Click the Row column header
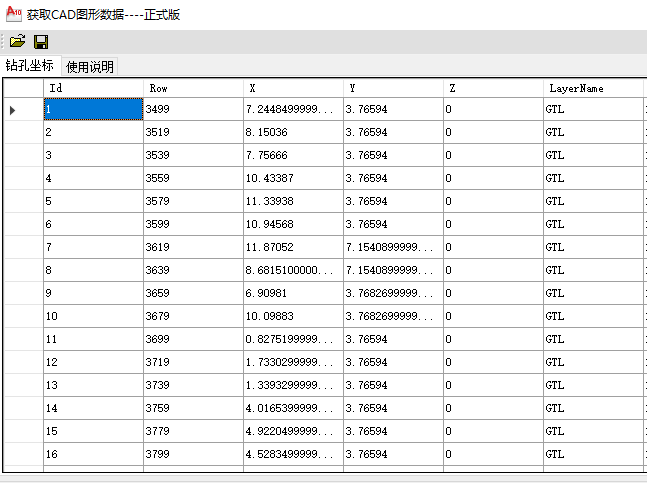This screenshot has height=483, width=647. click(193, 88)
